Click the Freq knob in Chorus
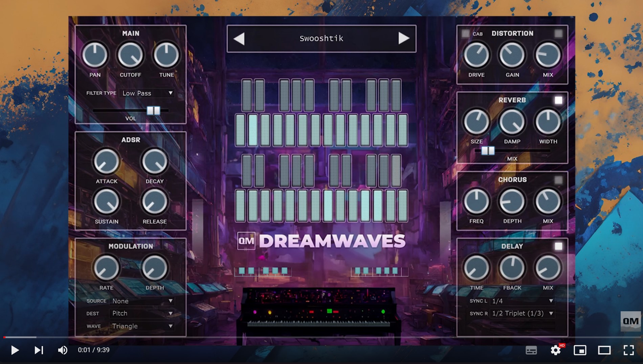 click(476, 202)
